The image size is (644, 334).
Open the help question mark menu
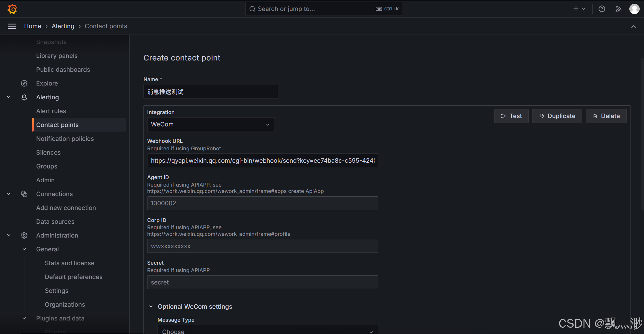602,9
